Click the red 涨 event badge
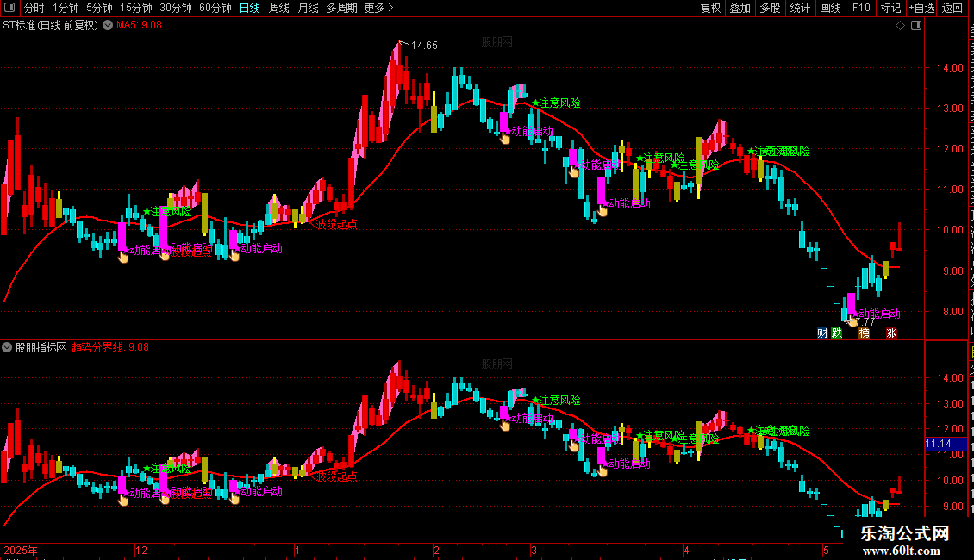This screenshot has height=560, width=974. [x=891, y=333]
